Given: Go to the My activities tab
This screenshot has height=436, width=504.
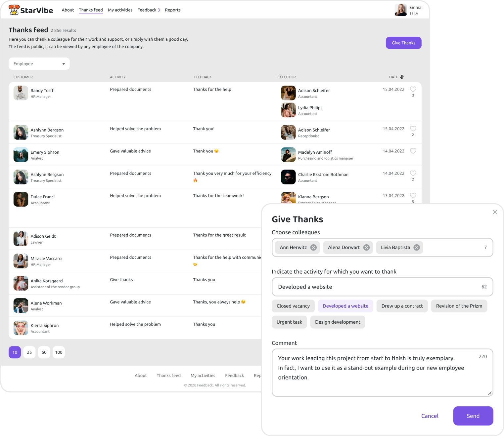Looking at the screenshot, I should (120, 10).
